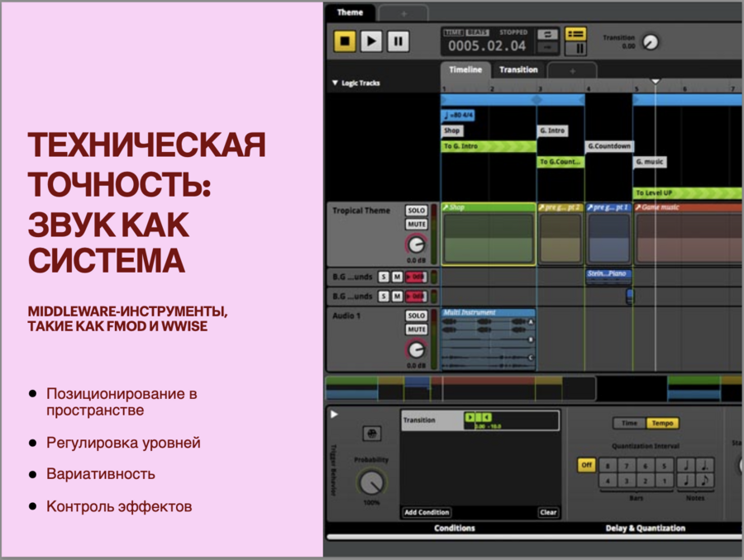Add a new sheet tab after Transition

(572, 71)
